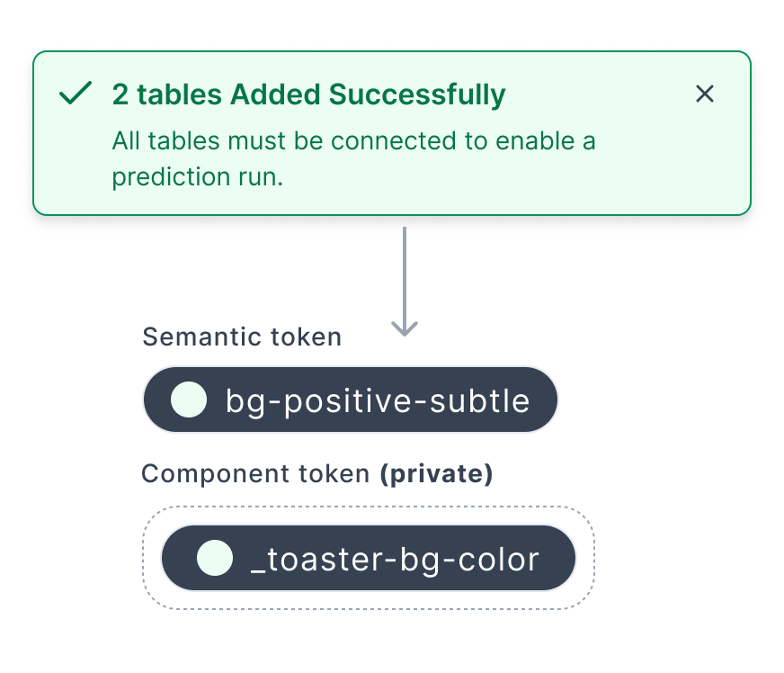Select the bg-positive-subtle color swatch circle
The image size is (784, 673).
189,399
